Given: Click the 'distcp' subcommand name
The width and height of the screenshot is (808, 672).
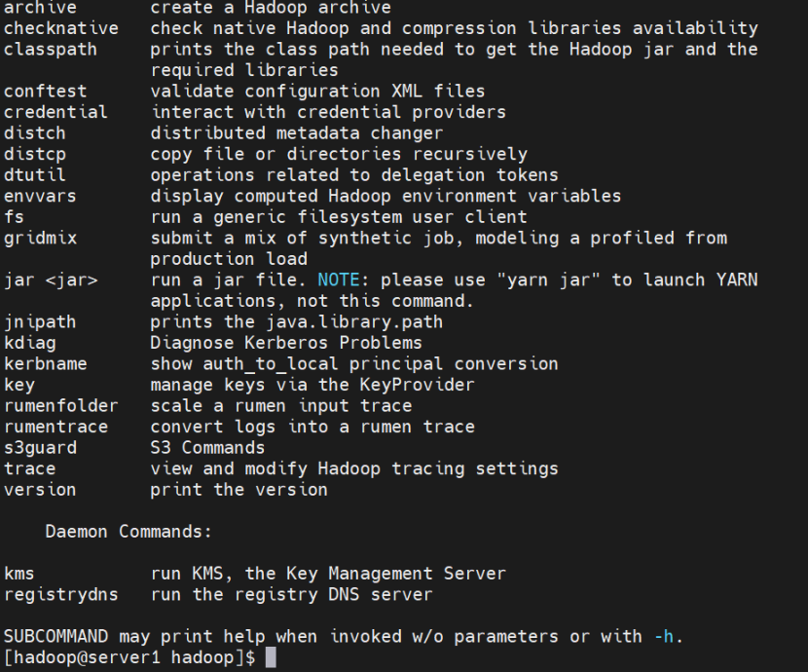Looking at the screenshot, I should 35,154.
